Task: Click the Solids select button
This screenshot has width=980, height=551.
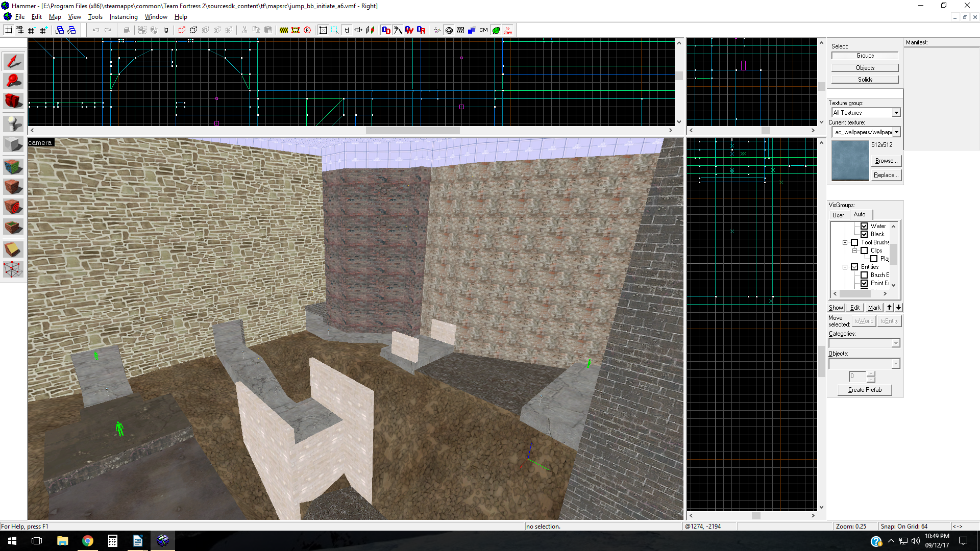Action: click(865, 80)
